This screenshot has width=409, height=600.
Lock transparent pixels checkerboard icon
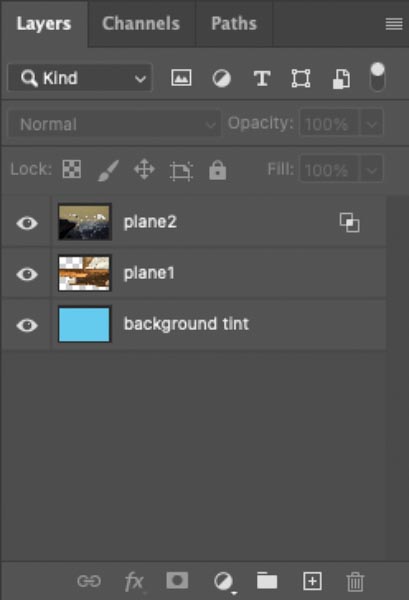point(72,169)
